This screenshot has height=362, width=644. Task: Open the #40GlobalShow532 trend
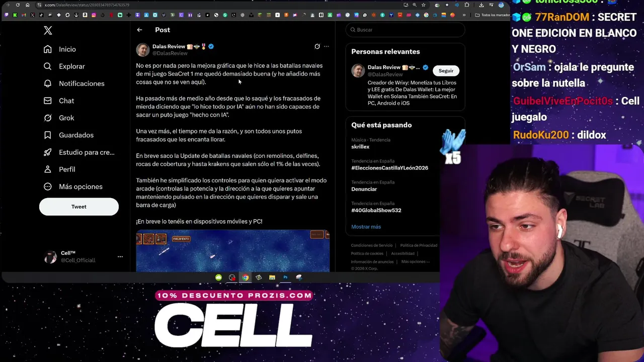(376, 210)
